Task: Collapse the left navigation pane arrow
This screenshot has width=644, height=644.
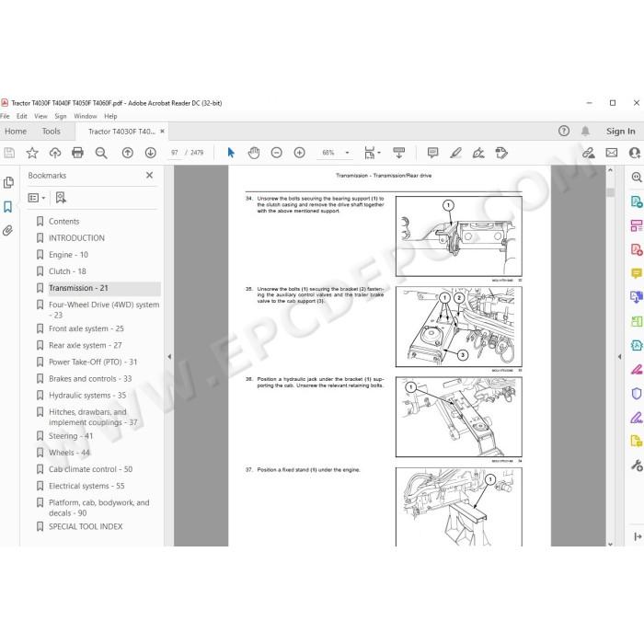Action: [x=169, y=357]
